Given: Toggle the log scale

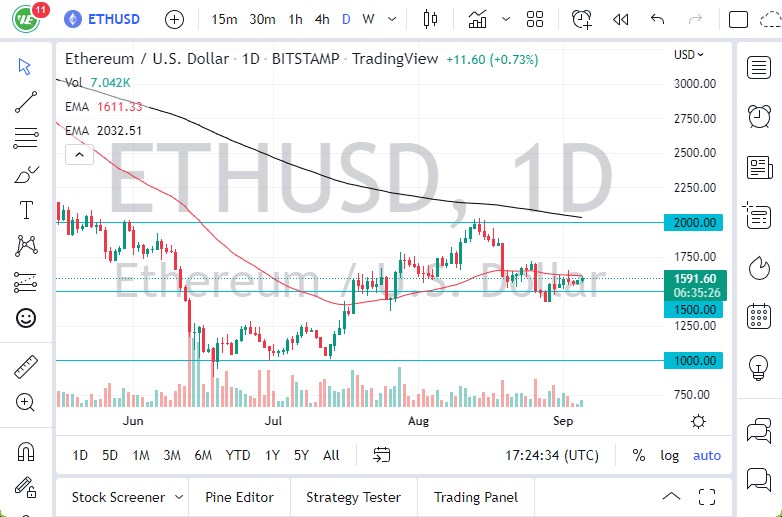Looking at the screenshot, I should point(669,455).
